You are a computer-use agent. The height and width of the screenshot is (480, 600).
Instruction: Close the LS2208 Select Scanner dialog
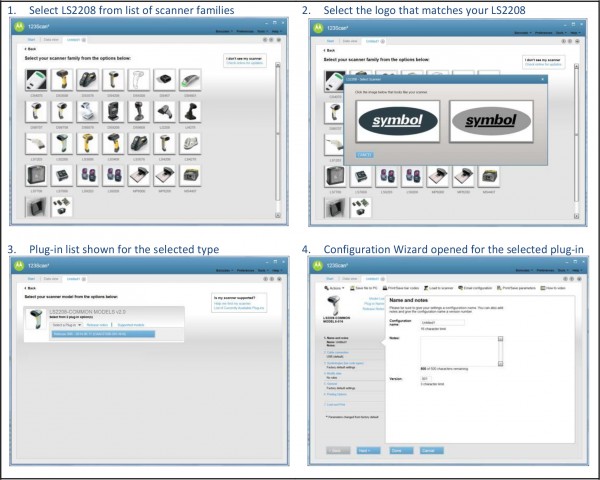(543, 79)
